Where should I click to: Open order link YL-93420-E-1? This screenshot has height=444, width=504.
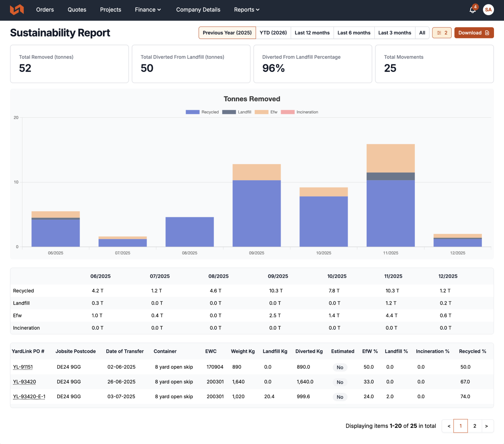(x=29, y=397)
